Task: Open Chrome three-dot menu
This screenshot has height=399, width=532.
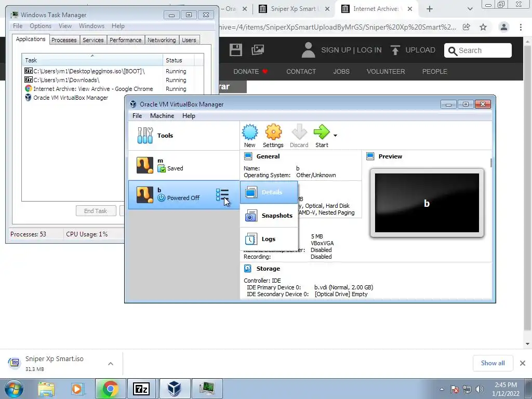Action: [x=521, y=27]
